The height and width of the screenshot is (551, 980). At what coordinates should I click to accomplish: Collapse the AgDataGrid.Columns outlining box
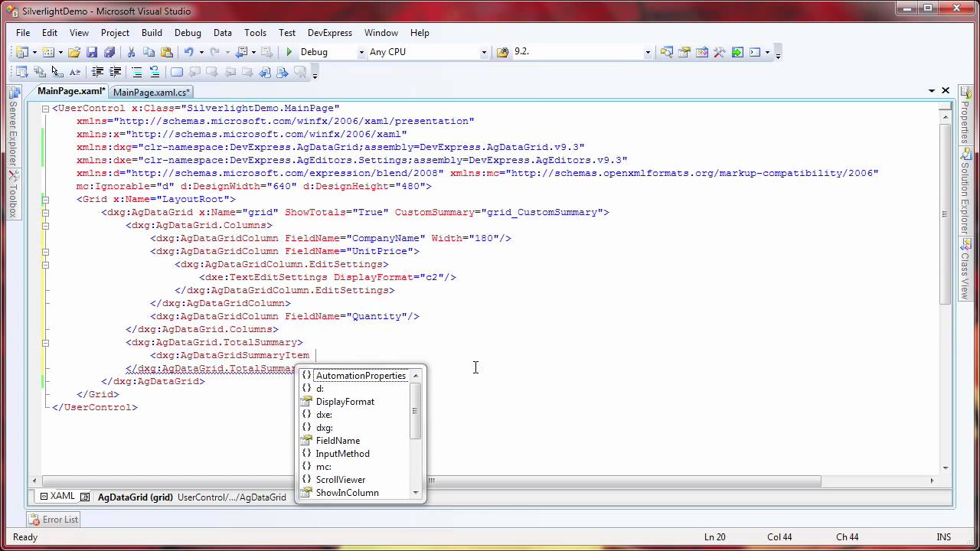coord(45,226)
